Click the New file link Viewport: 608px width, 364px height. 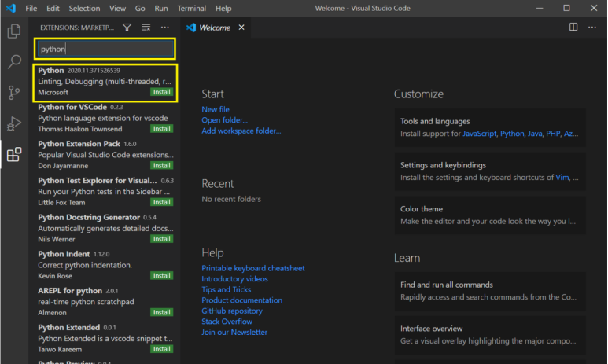tap(216, 109)
